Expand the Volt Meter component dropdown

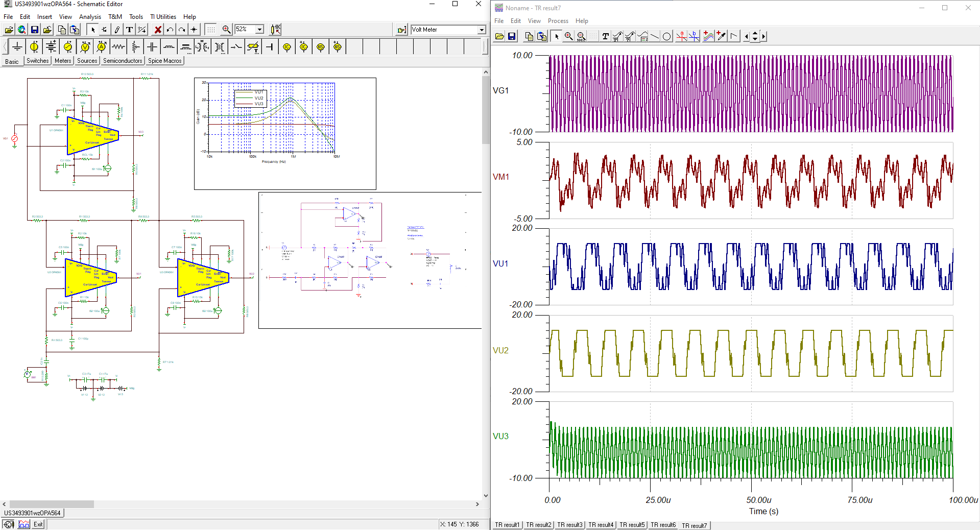point(481,30)
